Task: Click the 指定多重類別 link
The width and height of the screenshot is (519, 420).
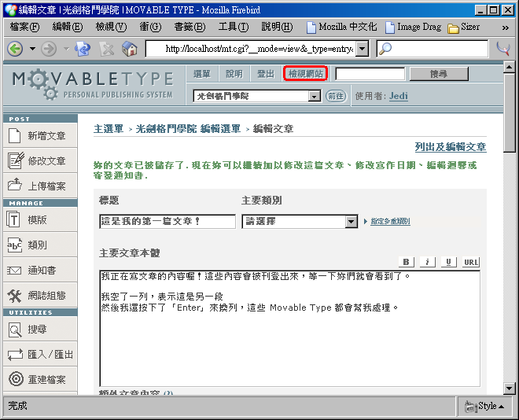Action: click(390, 222)
